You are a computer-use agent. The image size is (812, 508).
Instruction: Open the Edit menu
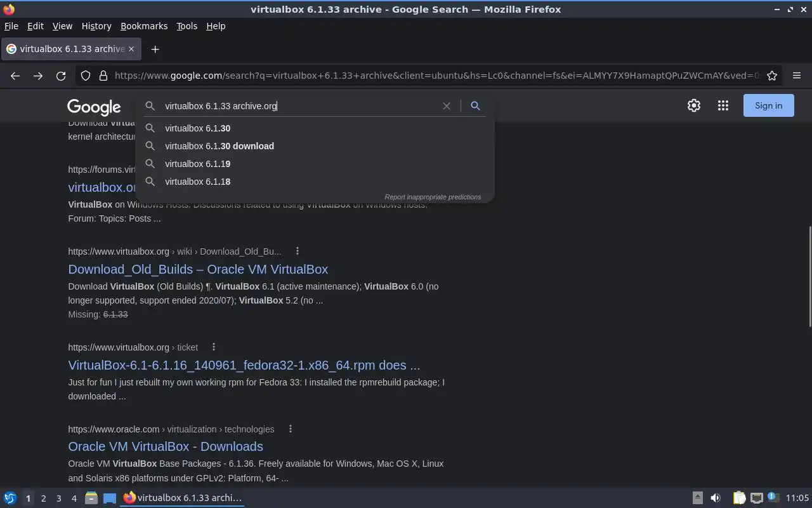(36, 26)
